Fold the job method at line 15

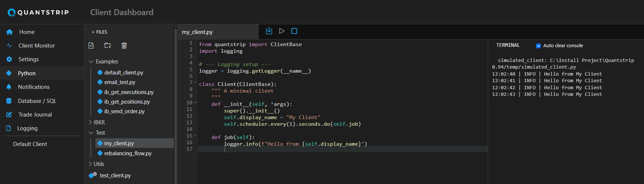[x=195, y=136]
